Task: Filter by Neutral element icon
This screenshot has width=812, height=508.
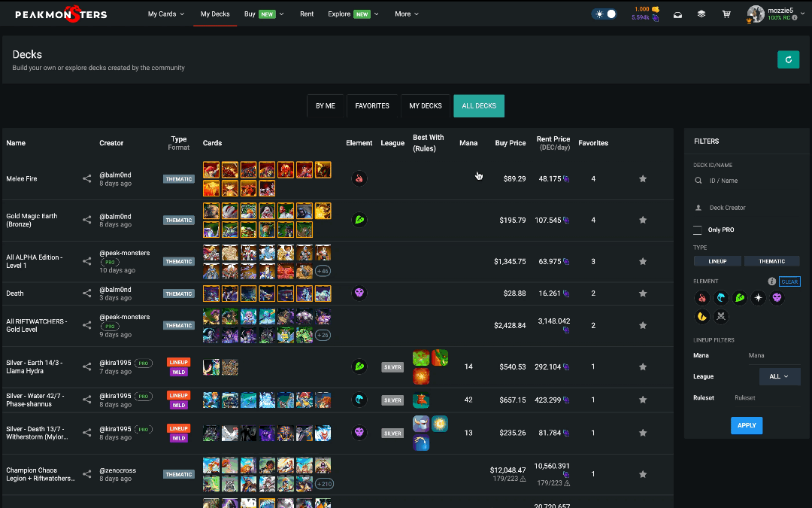Action: click(721, 317)
